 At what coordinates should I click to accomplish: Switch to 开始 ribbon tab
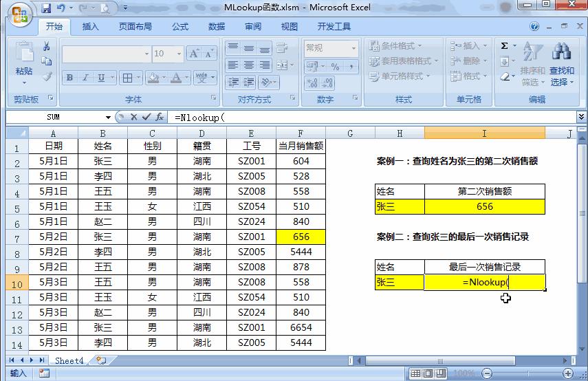(x=54, y=26)
